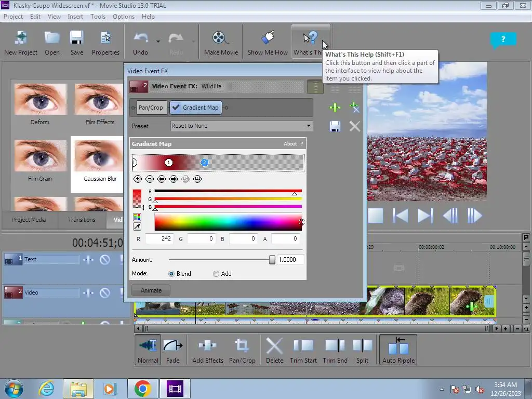Open the Options menu
The width and height of the screenshot is (532, 399).
124,16
